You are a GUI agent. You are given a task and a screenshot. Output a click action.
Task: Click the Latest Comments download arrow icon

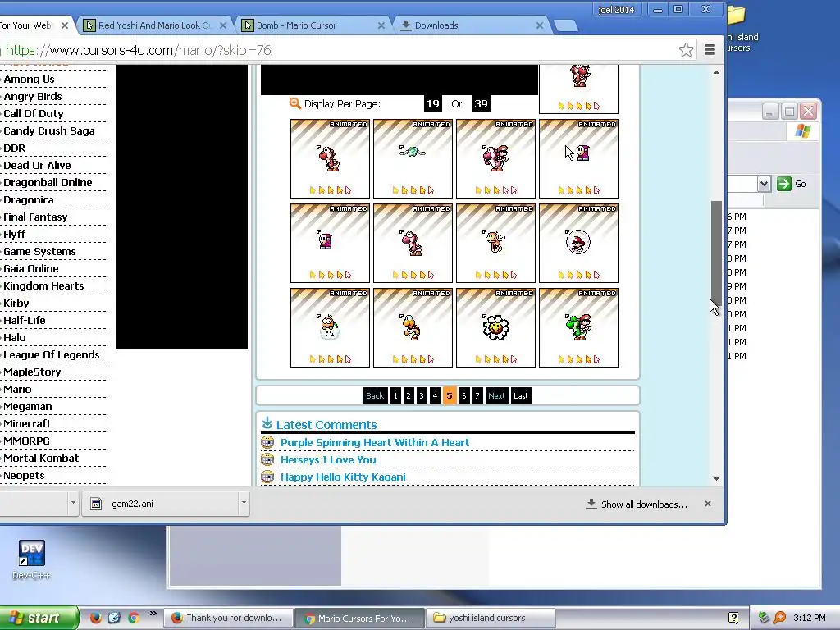tap(267, 423)
